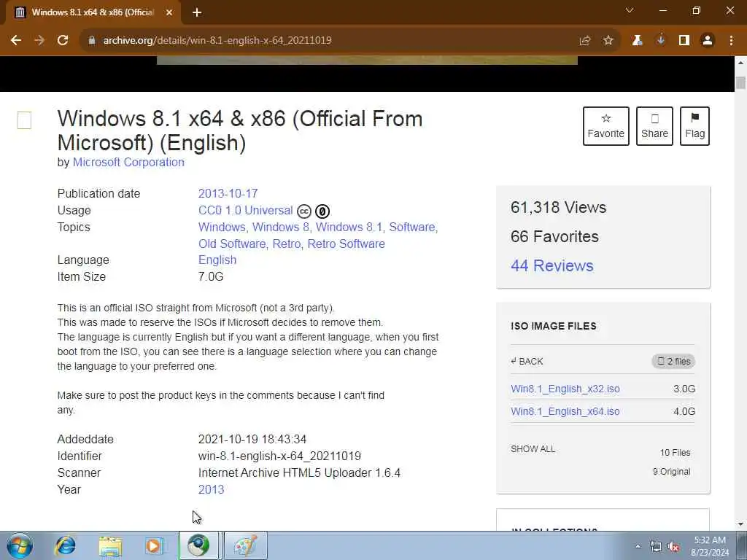
Task: Click the 2 files badge
Action: pos(673,362)
